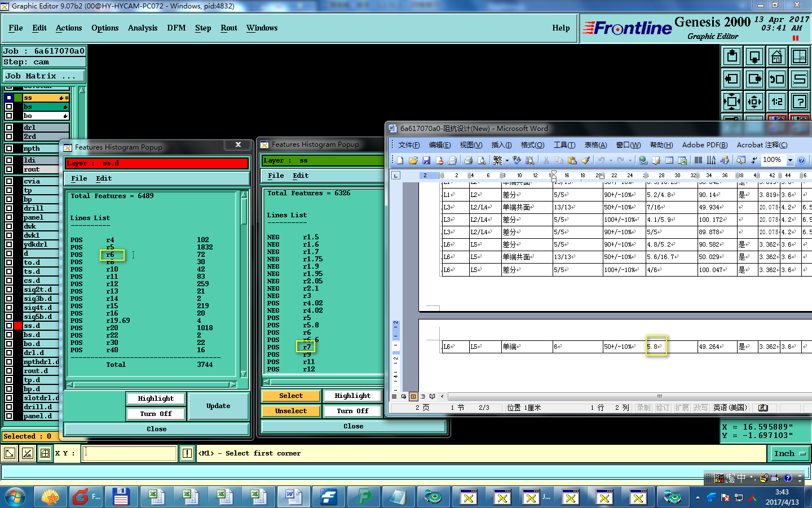The image size is (812, 508).
Task: Toggle visibility checkbox for layer cvia
Action: (x=9, y=181)
